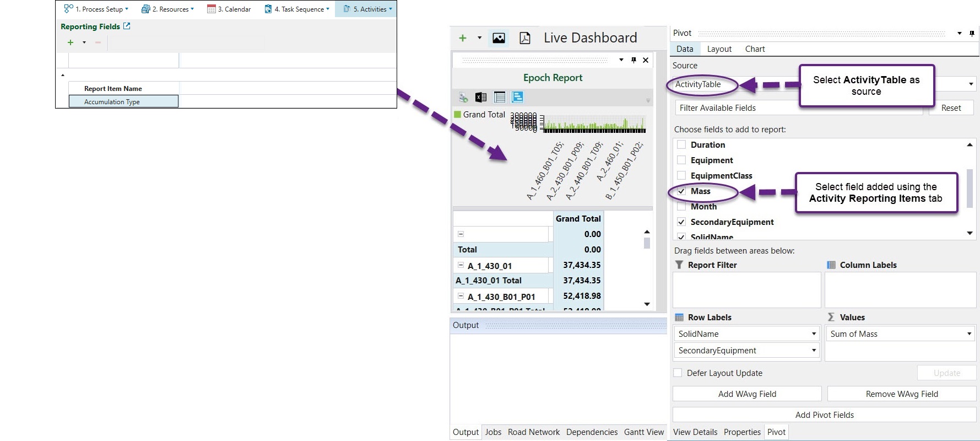Tick the Defer Layout Update checkbox
This screenshot has height=441, width=980.
[x=678, y=373]
